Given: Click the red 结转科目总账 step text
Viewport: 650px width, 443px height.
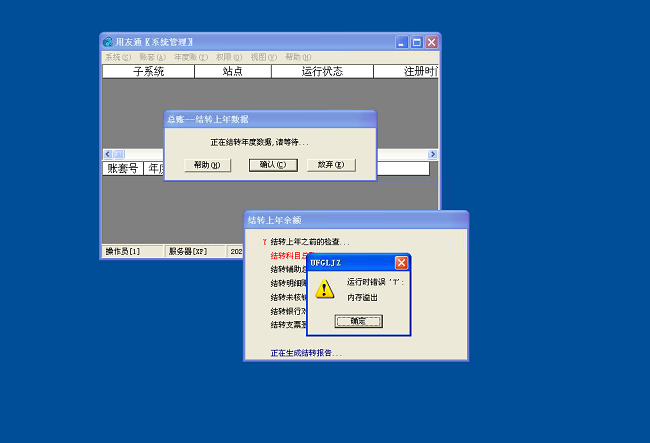Looking at the screenshot, I should pos(289,255).
